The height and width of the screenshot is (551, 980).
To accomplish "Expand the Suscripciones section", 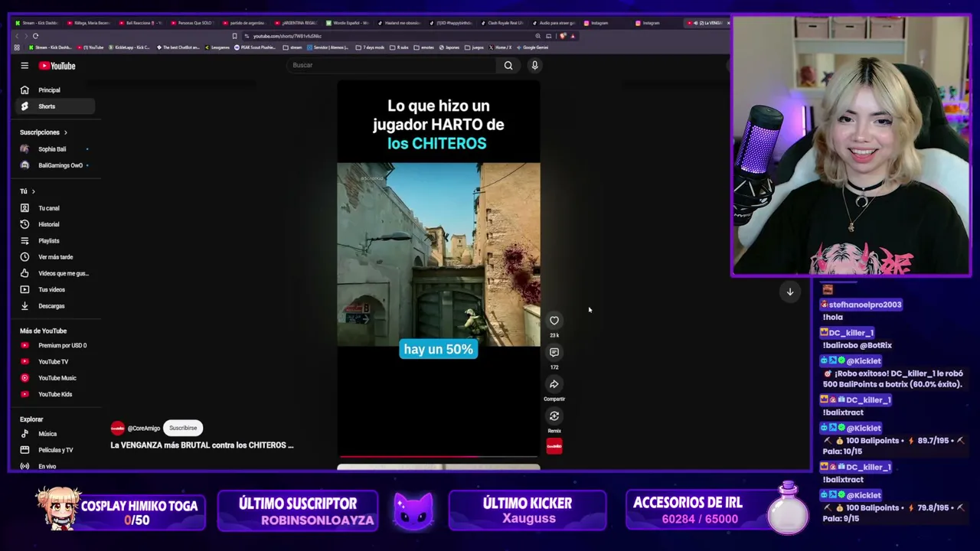I will 44,132.
